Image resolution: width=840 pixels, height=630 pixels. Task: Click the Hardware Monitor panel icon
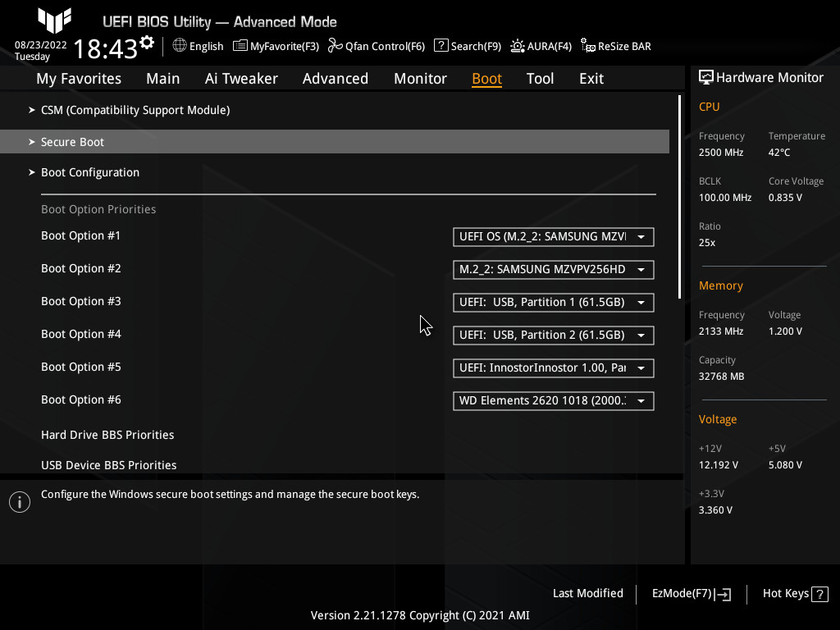click(706, 76)
